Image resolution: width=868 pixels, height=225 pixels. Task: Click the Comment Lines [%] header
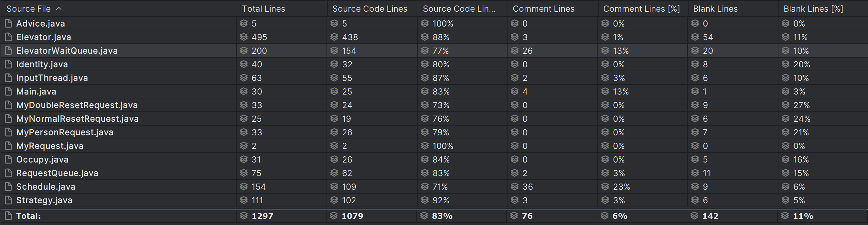[641, 9]
